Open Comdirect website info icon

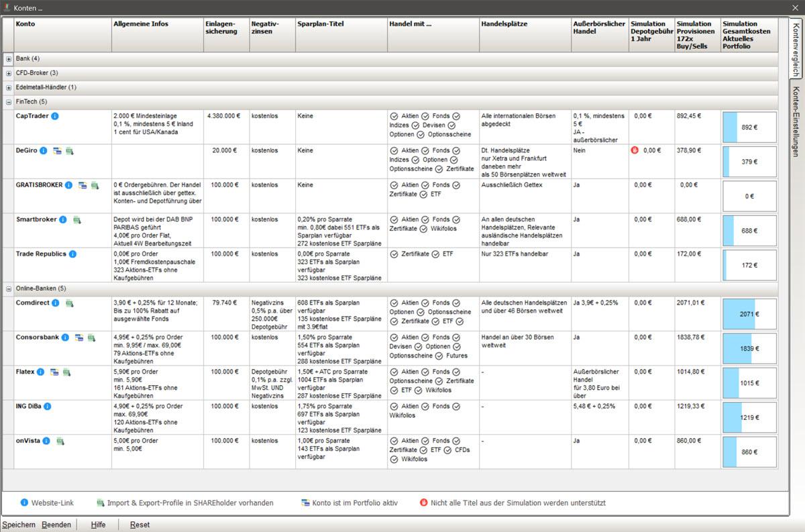click(55, 303)
